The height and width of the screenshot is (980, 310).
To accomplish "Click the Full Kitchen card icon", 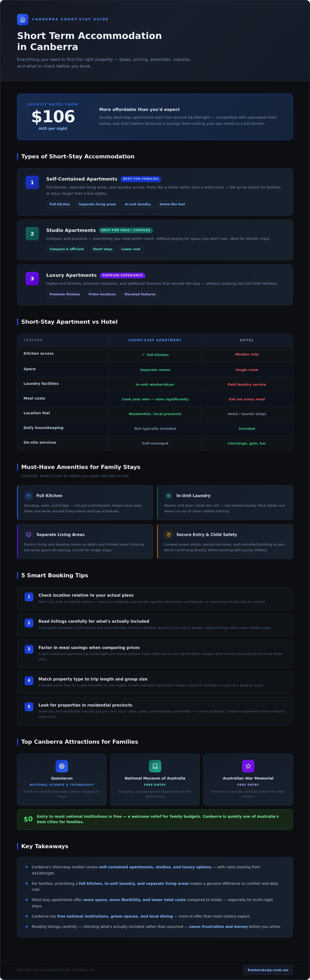I will pos(29,496).
